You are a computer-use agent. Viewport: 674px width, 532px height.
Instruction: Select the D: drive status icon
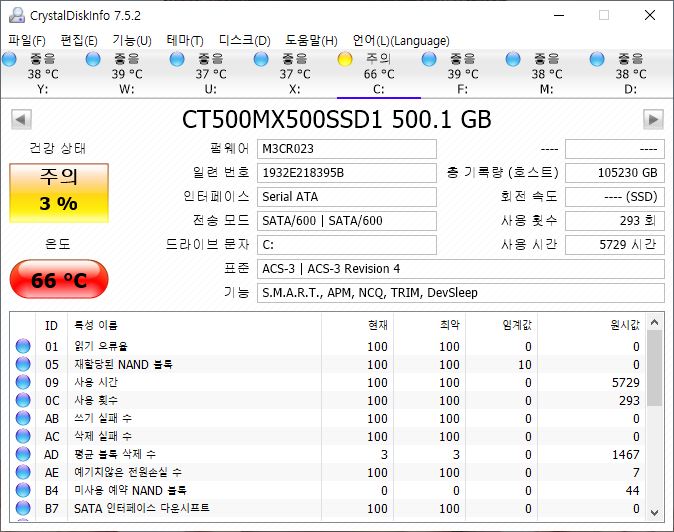point(597,59)
